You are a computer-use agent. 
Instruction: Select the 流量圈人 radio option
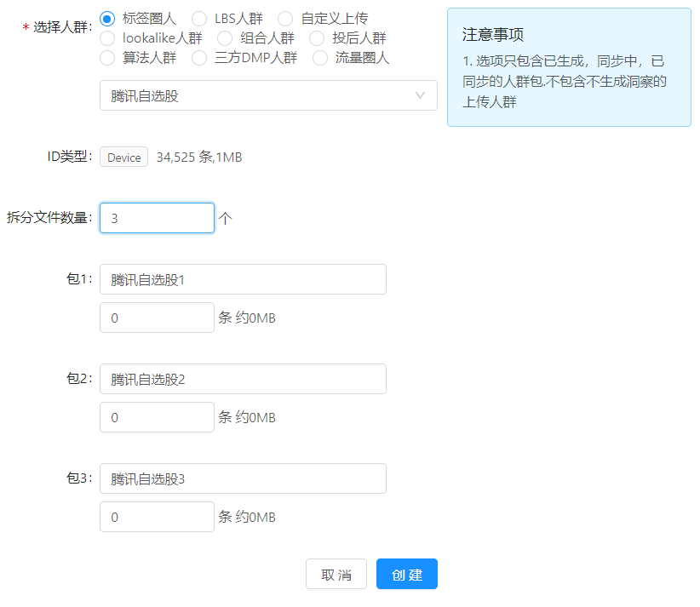(x=319, y=58)
